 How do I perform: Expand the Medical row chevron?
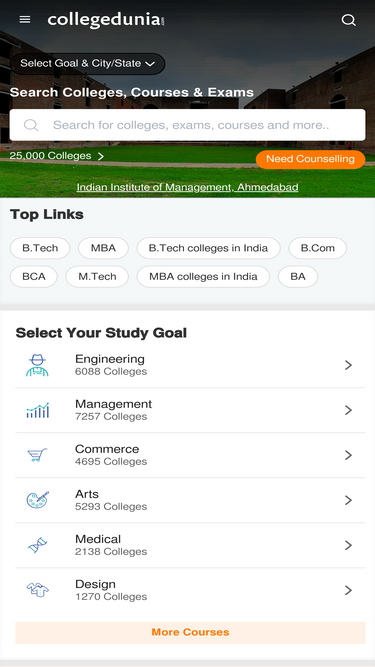pos(349,545)
